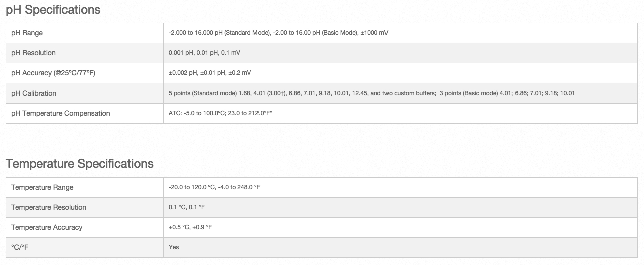Click the Yes value in °C/°F row

tap(174, 247)
